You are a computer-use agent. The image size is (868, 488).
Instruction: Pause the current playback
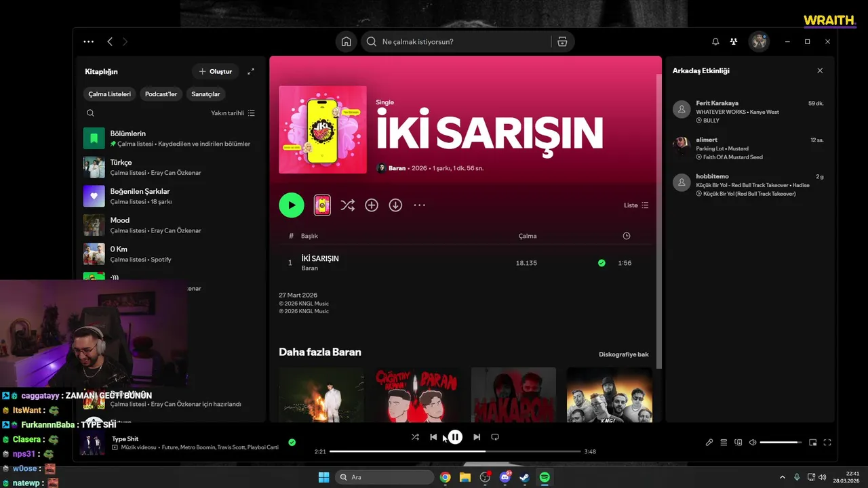point(455,437)
